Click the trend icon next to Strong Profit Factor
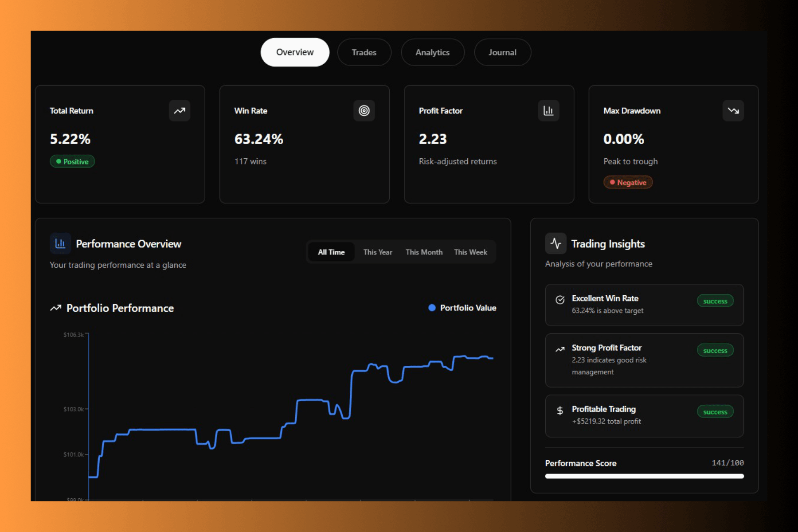This screenshot has height=532, width=798. tap(560, 349)
